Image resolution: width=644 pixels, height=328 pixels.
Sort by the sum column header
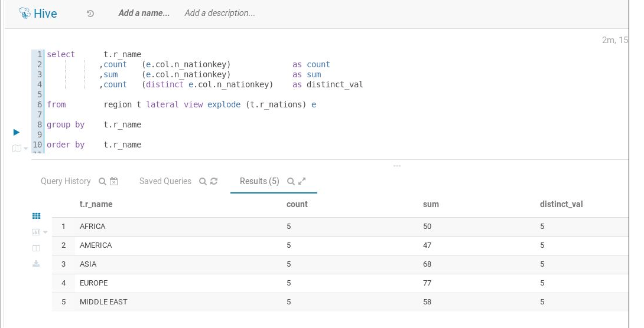431,204
